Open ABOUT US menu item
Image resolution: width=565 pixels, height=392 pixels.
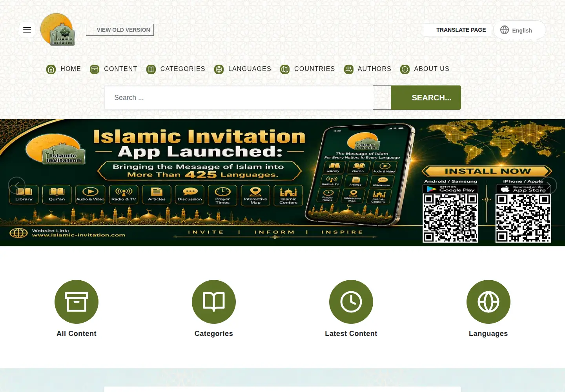[432, 69]
